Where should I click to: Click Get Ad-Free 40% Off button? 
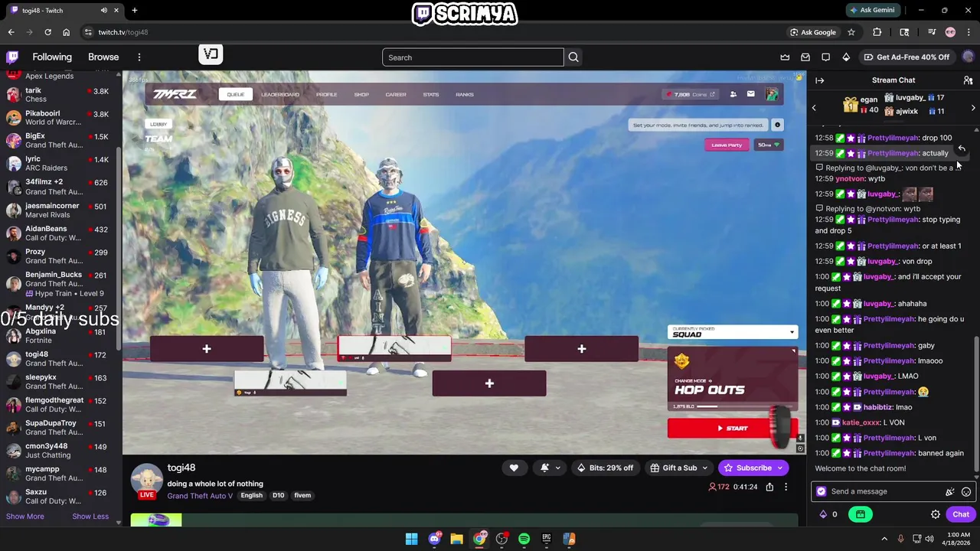click(x=906, y=57)
